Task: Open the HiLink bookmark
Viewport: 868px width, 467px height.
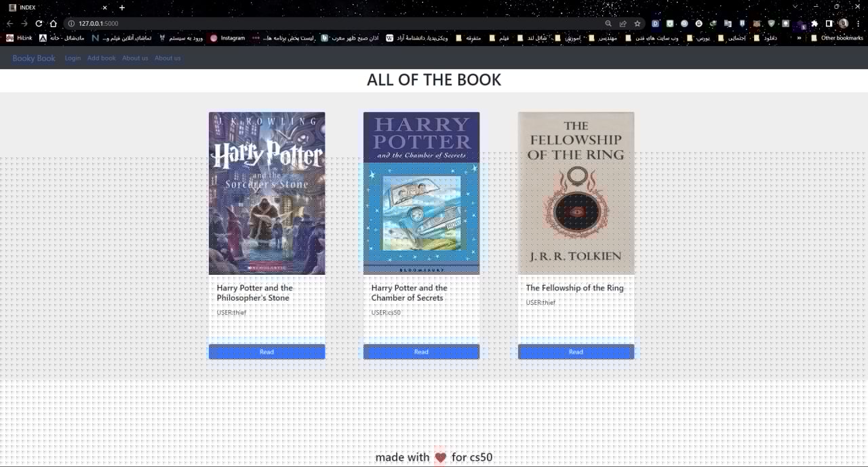Action: click(19, 38)
